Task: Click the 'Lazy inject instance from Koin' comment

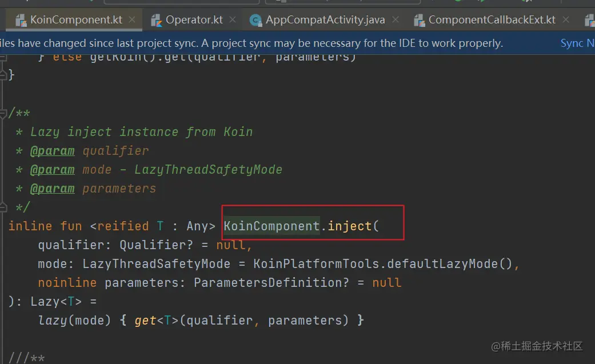Action: click(x=141, y=131)
